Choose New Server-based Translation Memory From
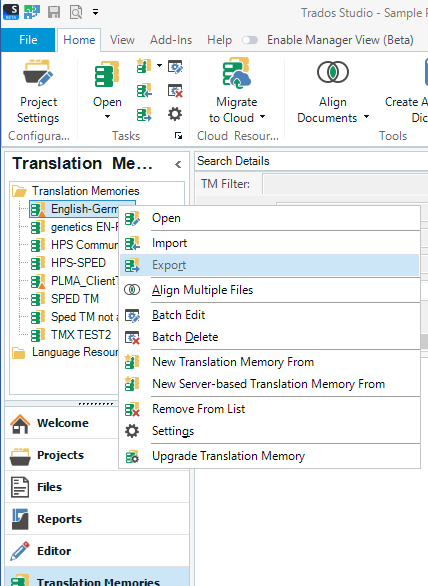Image resolution: width=428 pixels, height=586 pixels. coord(270,384)
